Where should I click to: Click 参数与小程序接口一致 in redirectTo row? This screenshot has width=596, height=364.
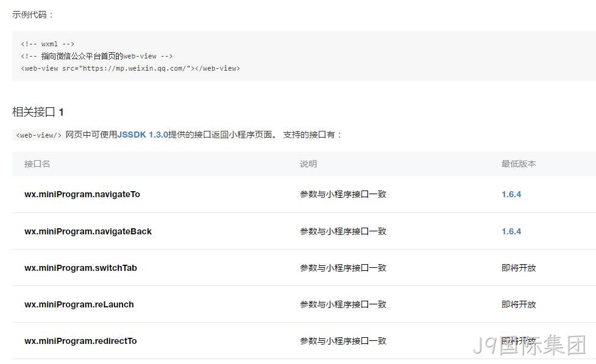pyautogui.click(x=343, y=341)
